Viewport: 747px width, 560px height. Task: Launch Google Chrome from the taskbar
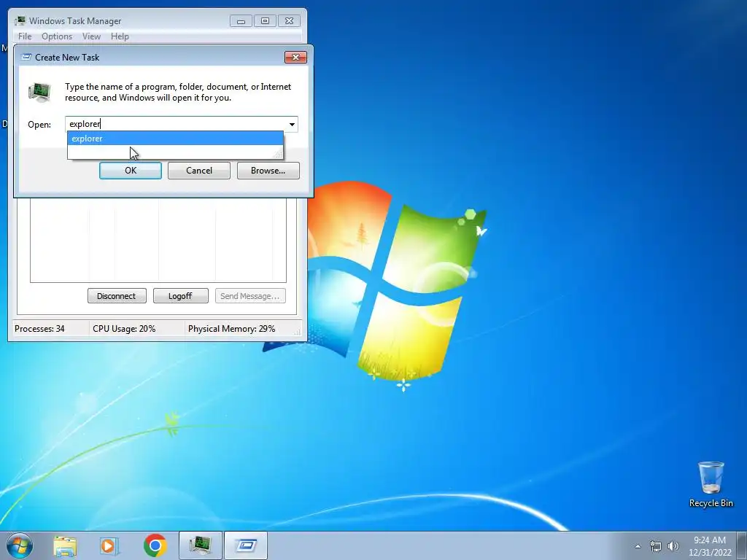click(155, 545)
